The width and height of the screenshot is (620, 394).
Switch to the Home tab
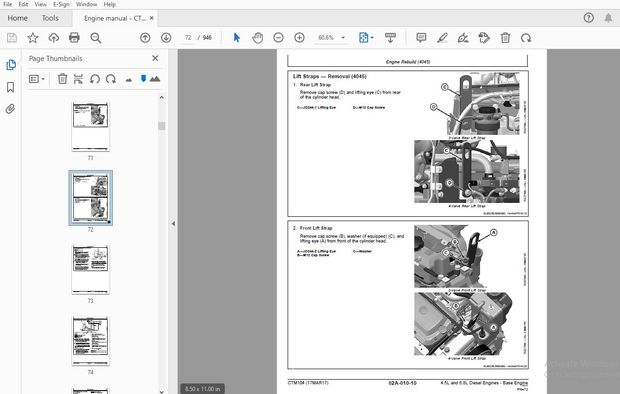[x=17, y=18]
